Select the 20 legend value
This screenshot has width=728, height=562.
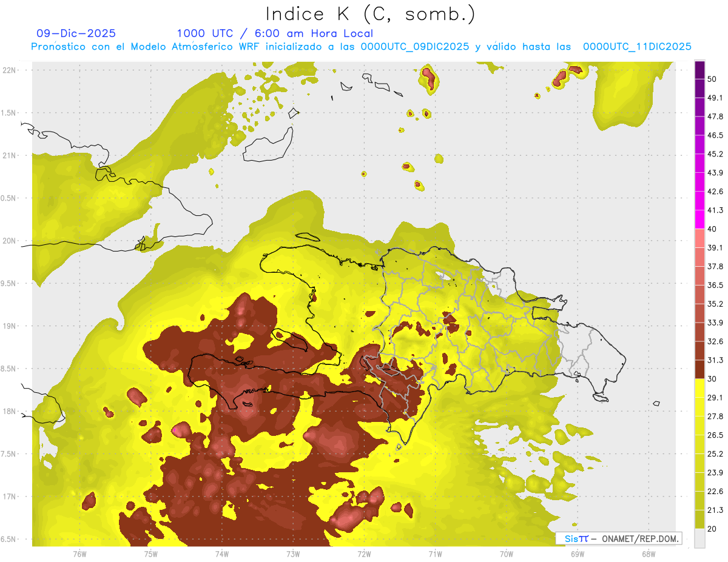coord(712,529)
